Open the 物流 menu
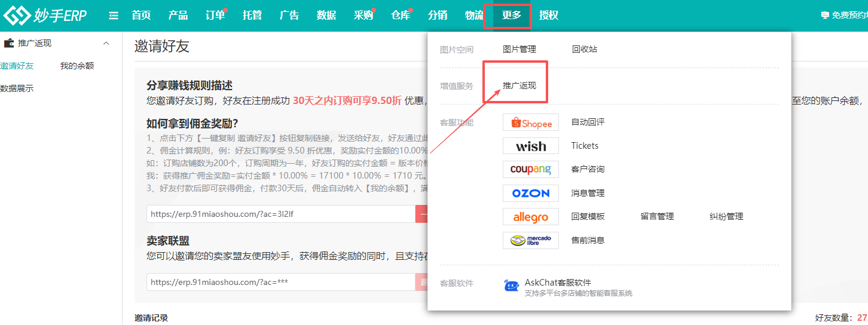The width and height of the screenshot is (868, 325). [x=474, y=16]
